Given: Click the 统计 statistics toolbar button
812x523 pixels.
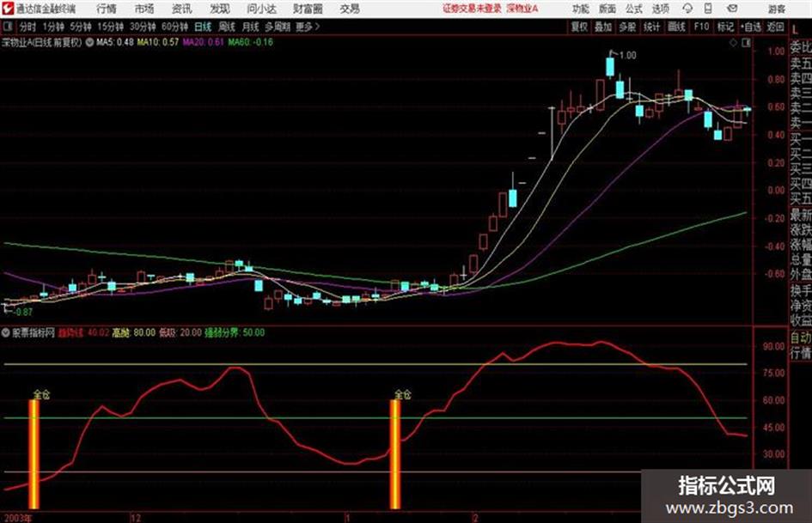Looking at the screenshot, I should (652, 27).
